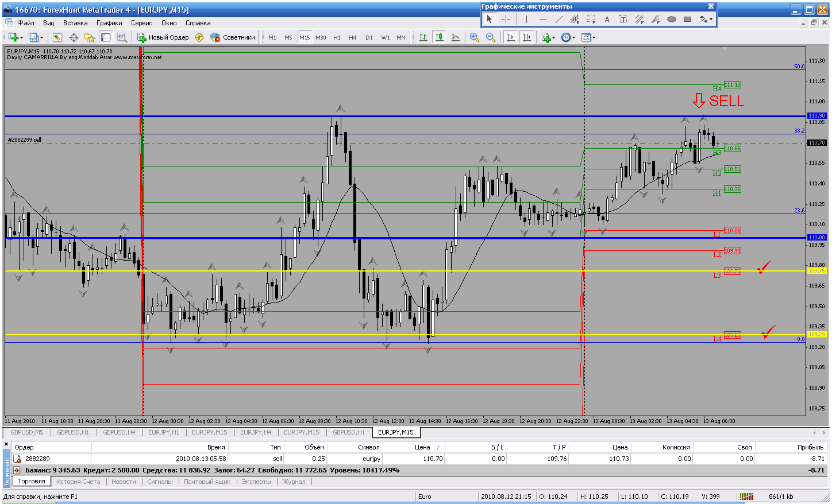Select the crosshair tool
832x504 pixels.
pyautogui.click(x=506, y=19)
